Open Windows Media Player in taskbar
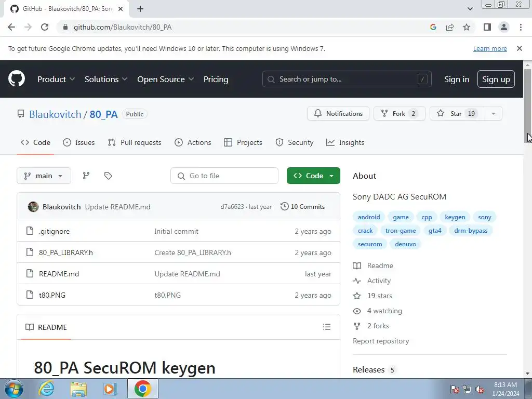The height and width of the screenshot is (399, 532). tap(109, 389)
